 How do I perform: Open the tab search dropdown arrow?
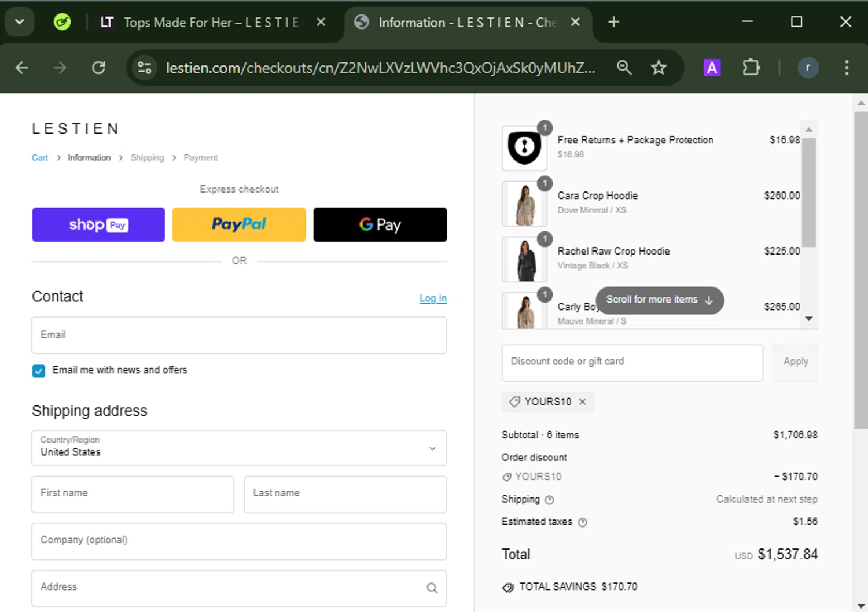(20, 22)
